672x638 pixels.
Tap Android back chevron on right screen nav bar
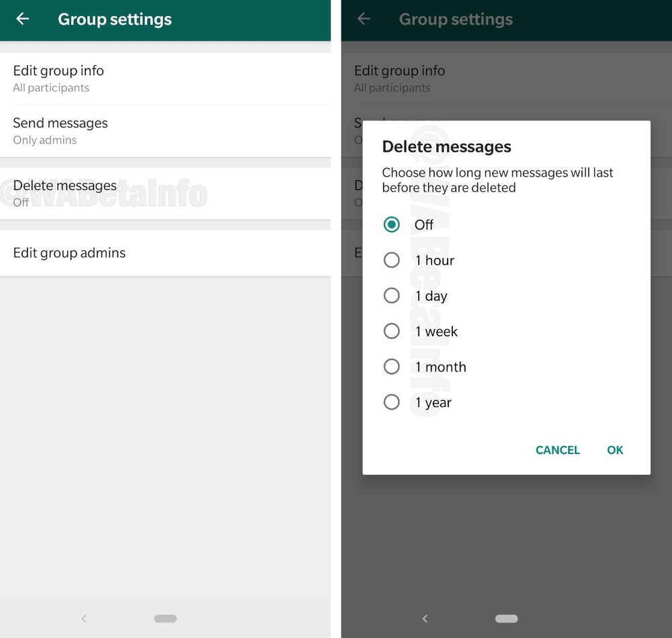(x=425, y=619)
